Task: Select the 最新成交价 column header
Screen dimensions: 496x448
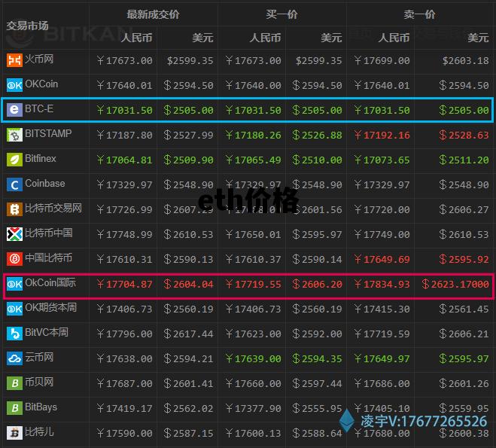Action: coord(153,14)
